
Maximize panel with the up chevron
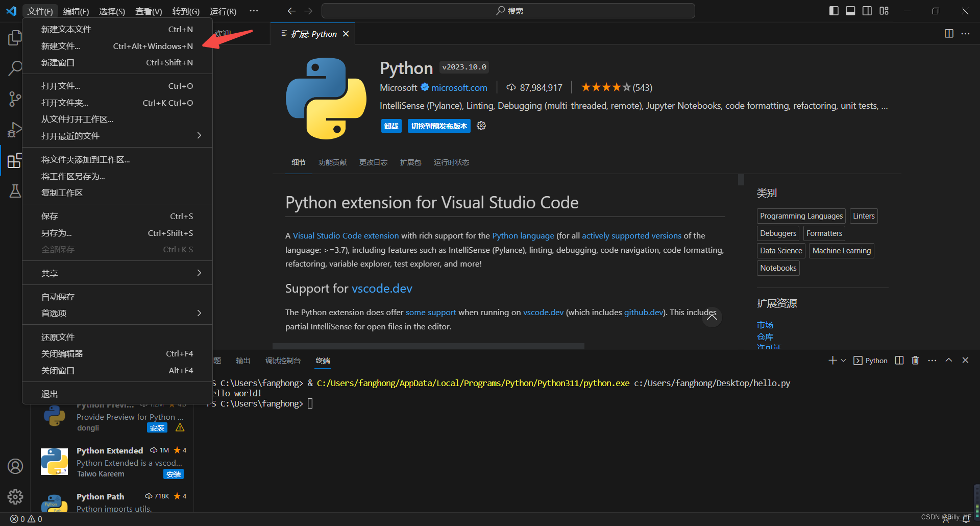(949, 360)
